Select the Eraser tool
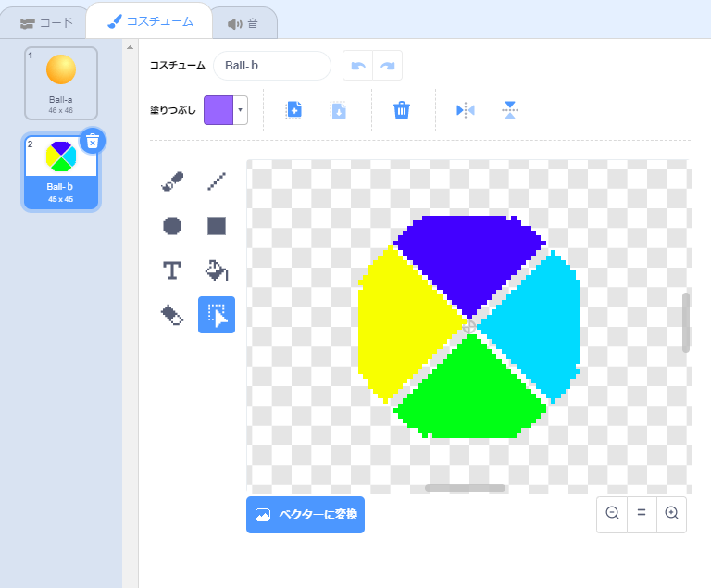The image size is (711, 588). tap(172, 315)
